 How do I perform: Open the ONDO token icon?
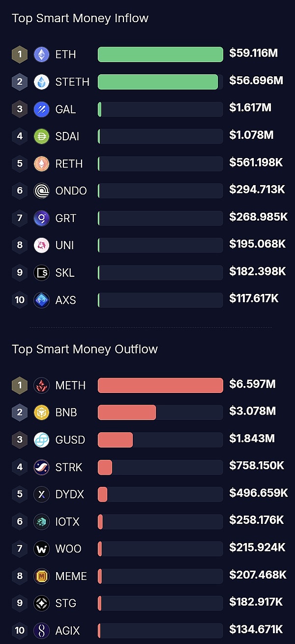tap(42, 191)
